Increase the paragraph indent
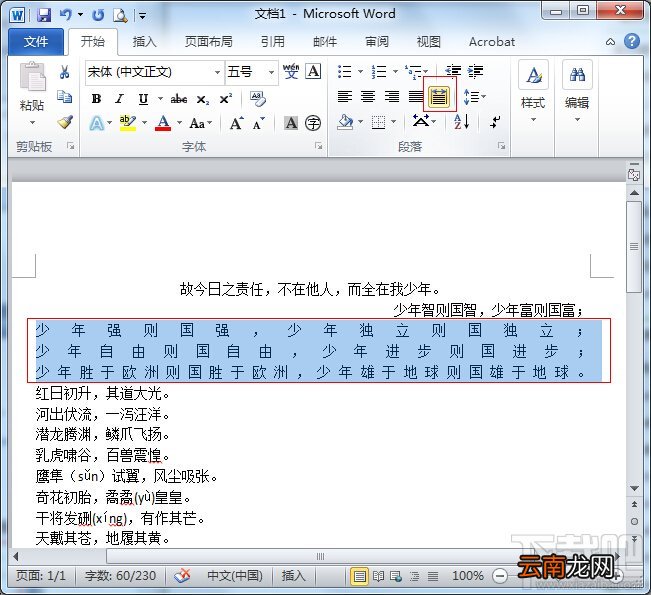651x595 pixels. (x=475, y=71)
